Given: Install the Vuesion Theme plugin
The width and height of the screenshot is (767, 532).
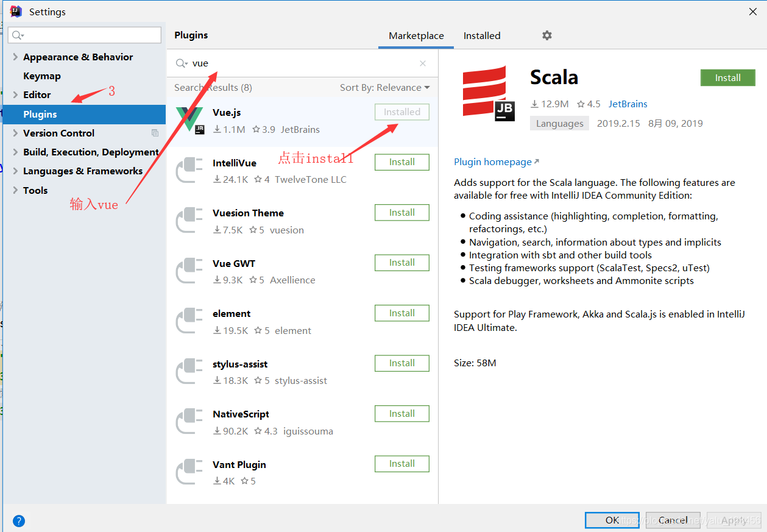Looking at the screenshot, I should coord(402,213).
